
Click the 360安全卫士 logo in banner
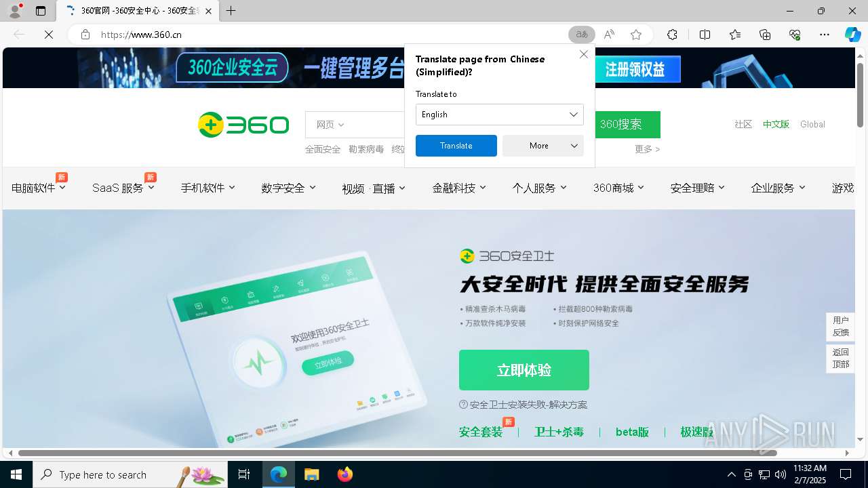tap(507, 256)
